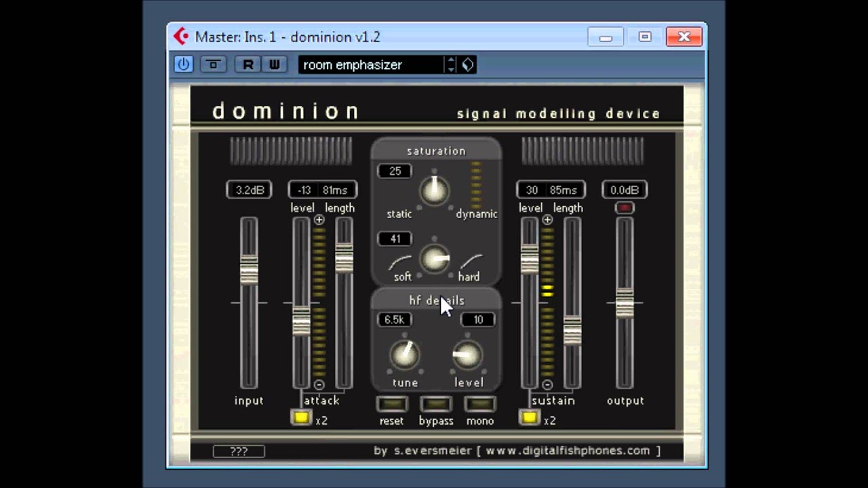Viewport: 868px width, 488px height.
Task: Click the hf tune 6.5k value
Action: tap(394, 319)
